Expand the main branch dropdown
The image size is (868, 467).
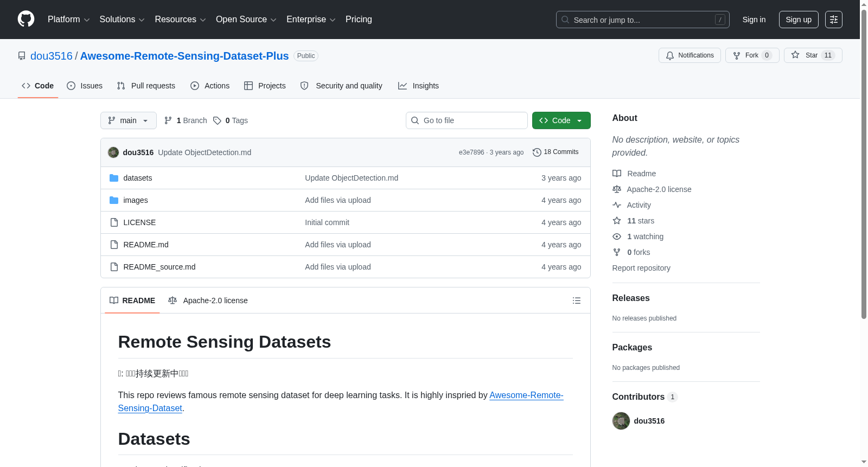pos(129,120)
